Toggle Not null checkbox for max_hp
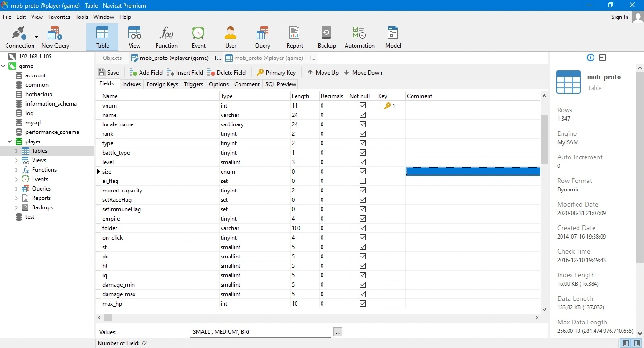644x348 pixels. pyautogui.click(x=363, y=304)
